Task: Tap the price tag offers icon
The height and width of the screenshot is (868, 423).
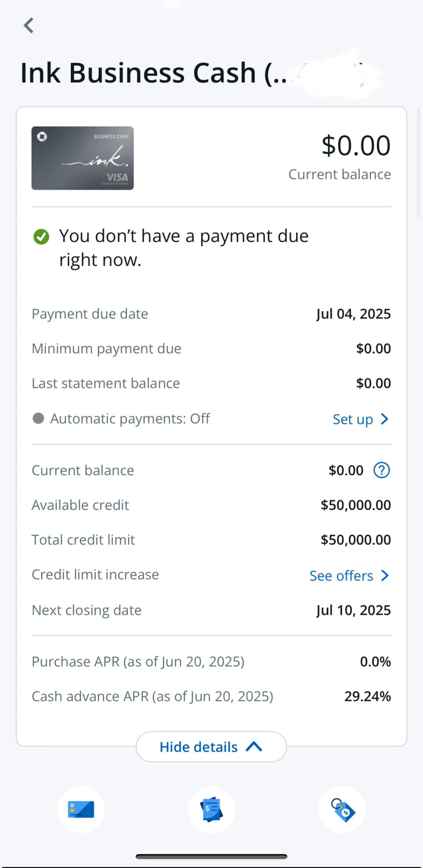Action: [342, 809]
